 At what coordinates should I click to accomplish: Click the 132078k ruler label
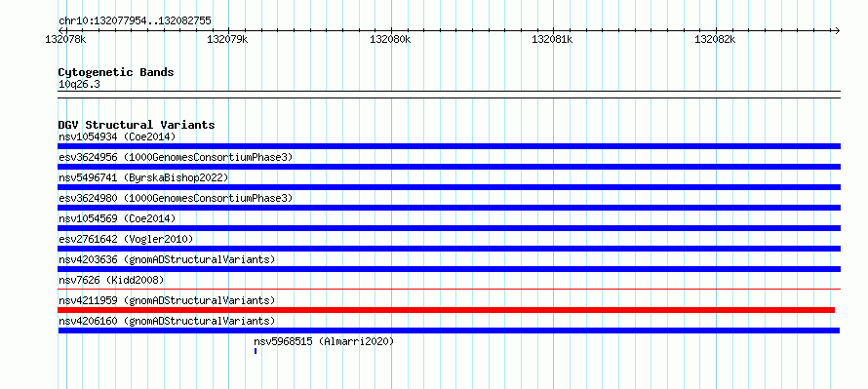click(x=65, y=39)
